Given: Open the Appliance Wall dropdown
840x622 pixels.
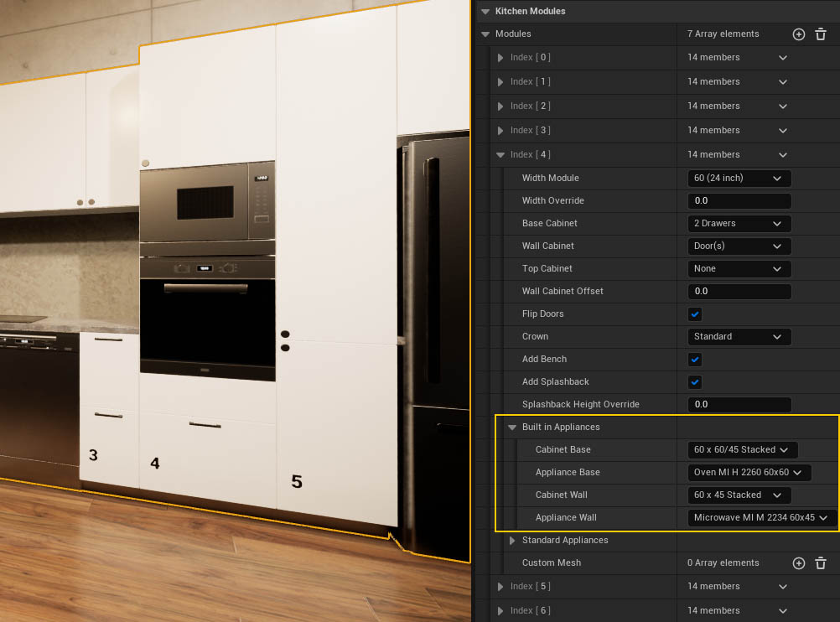Looking at the screenshot, I should coord(762,518).
